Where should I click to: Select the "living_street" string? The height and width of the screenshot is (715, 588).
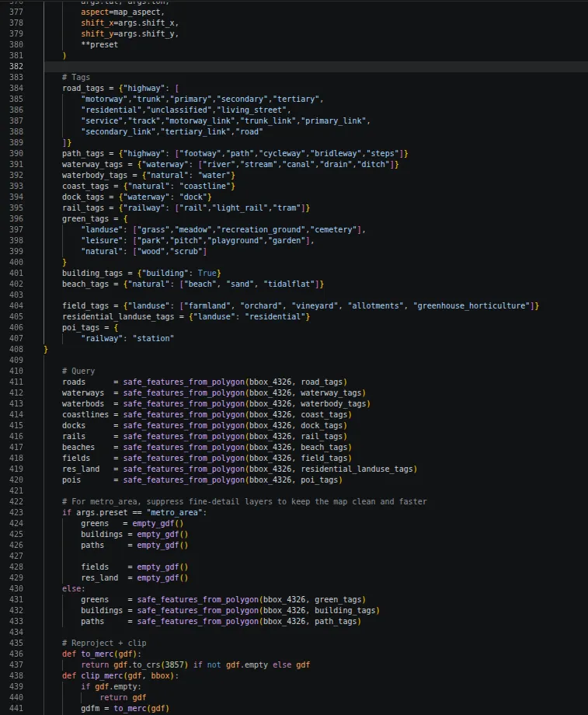[252, 110]
